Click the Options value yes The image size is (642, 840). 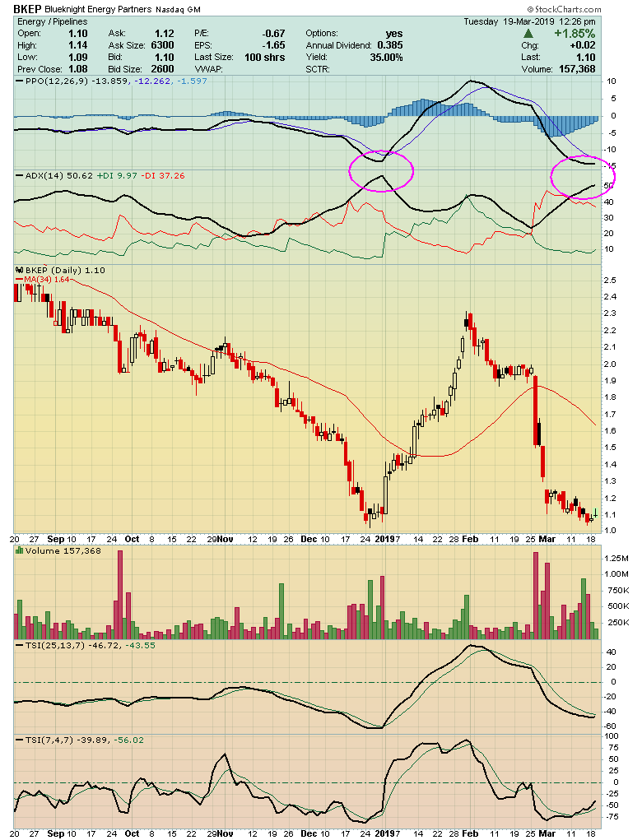[394, 33]
